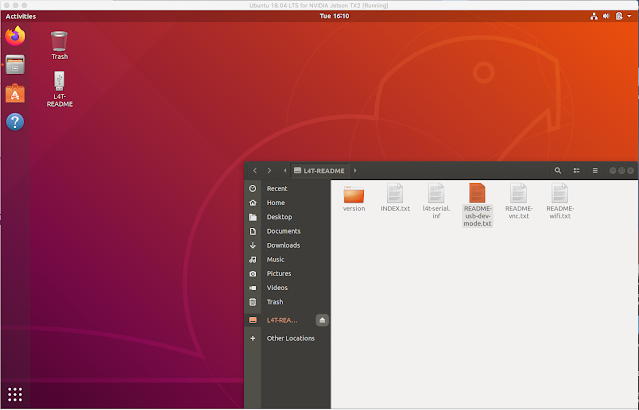639x410 pixels.
Task: Open Music in sidebar
Action: coord(287,259)
